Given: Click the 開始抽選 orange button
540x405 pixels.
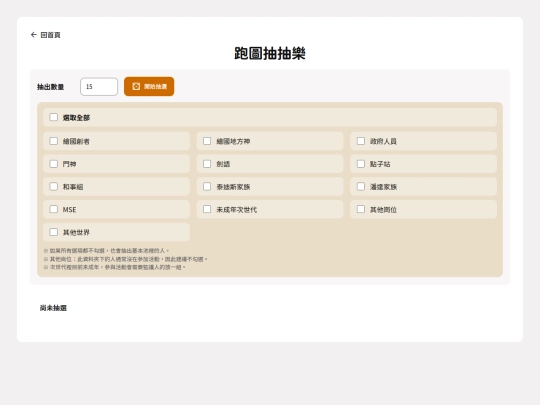Looking at the screenshot, I should coord(149,86).
